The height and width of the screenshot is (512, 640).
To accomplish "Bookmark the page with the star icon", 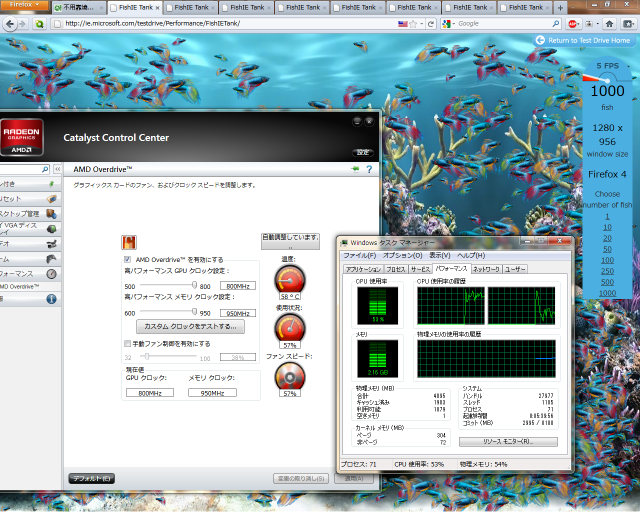I will coord(413,24).
